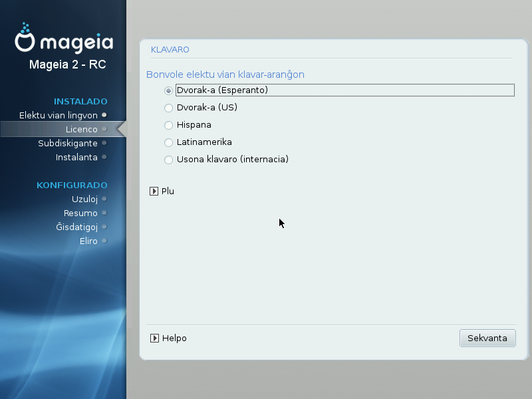The width and height of the screenshot is (532, 399).
Task: Select the Dvorak-a (Esperanto) radio button
Action: click(168, 90)
